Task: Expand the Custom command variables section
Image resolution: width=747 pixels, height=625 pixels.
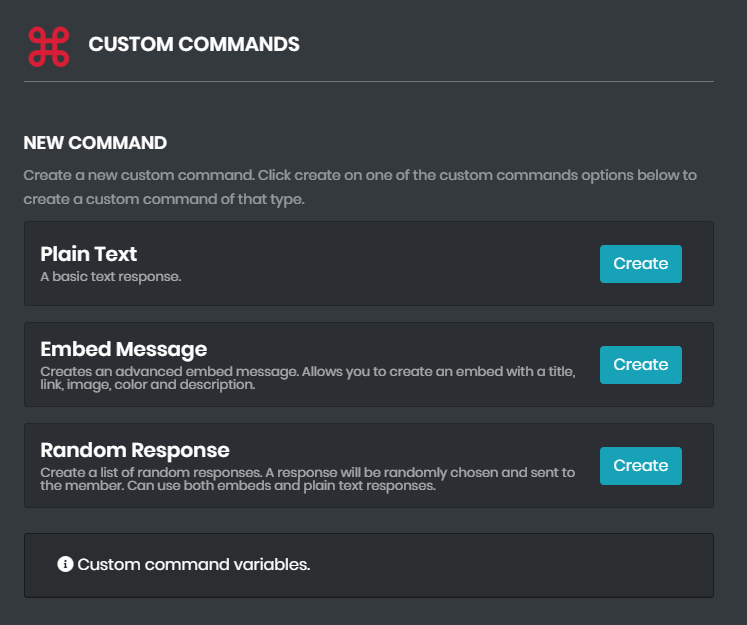Action: coord(193,565)
